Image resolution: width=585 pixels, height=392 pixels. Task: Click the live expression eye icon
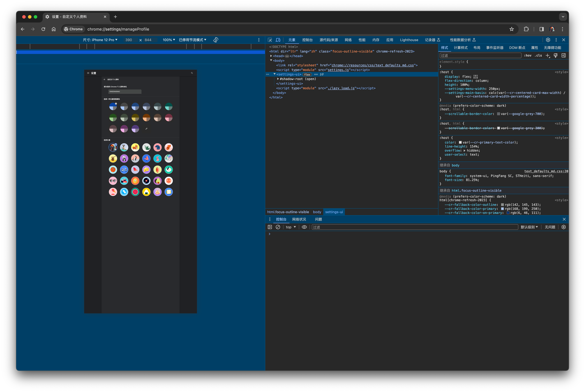tap(304, 227)
